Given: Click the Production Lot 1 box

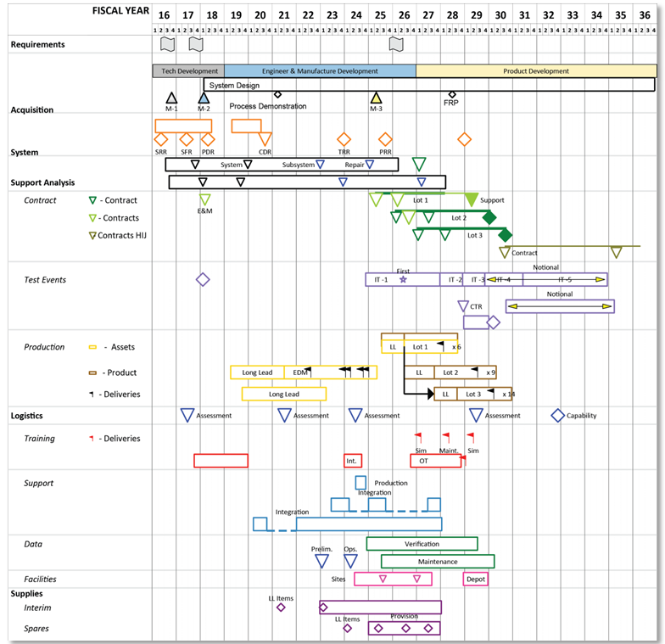Looking at the screenshot, I should click(431, 346).
